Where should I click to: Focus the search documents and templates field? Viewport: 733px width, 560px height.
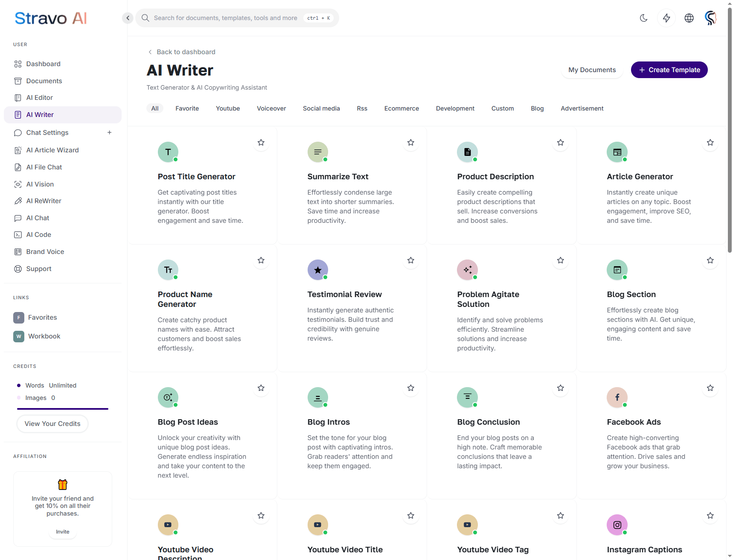tap(225, 18)
